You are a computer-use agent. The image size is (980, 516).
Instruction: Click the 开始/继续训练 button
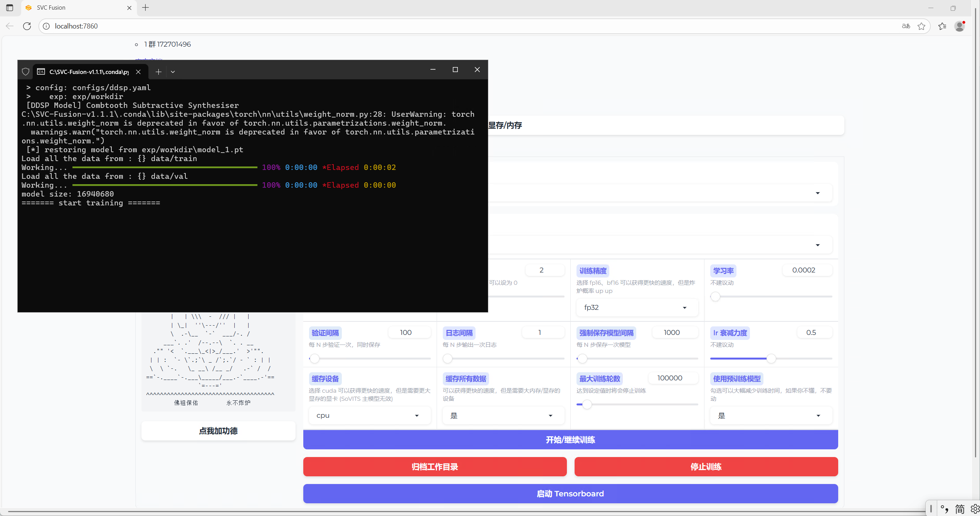570,440
